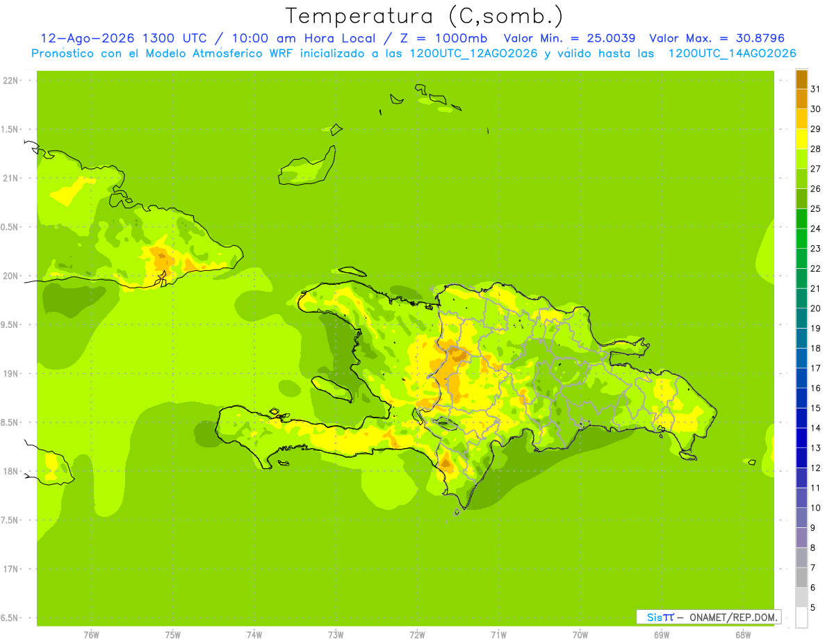This screenshot has height=644, width=834.
Task: Click the '69W' longitude label
Action: pyautogui.click(x=662, y=635)
